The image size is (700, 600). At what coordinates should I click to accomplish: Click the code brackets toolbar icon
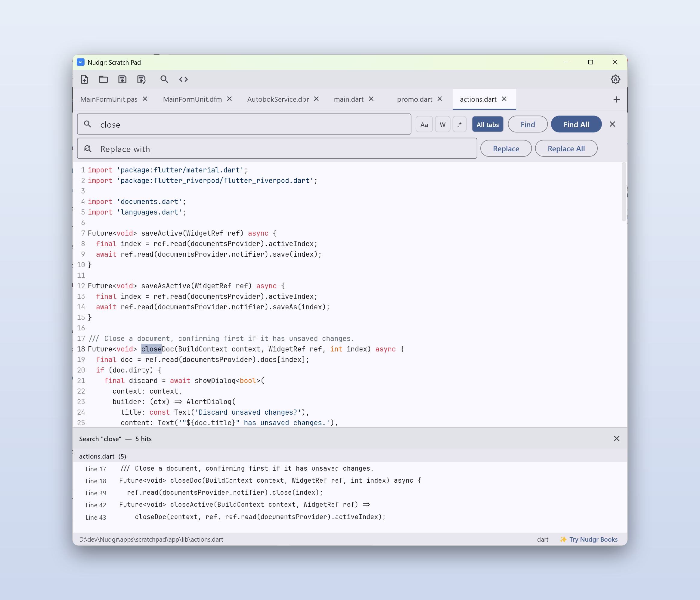pyautogui.click(x=184, y=79)
